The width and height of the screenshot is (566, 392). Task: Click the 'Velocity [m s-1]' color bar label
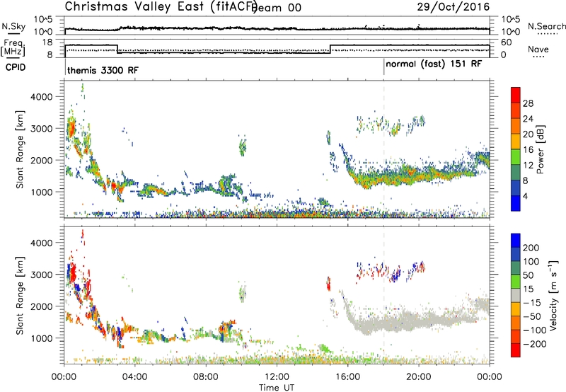point(553,296)
